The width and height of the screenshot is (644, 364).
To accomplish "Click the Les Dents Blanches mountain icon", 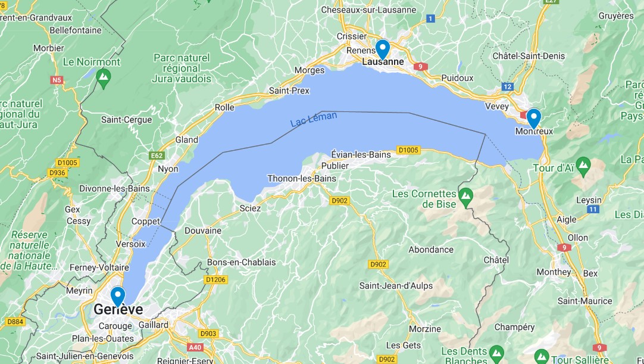I will (496, 353).
